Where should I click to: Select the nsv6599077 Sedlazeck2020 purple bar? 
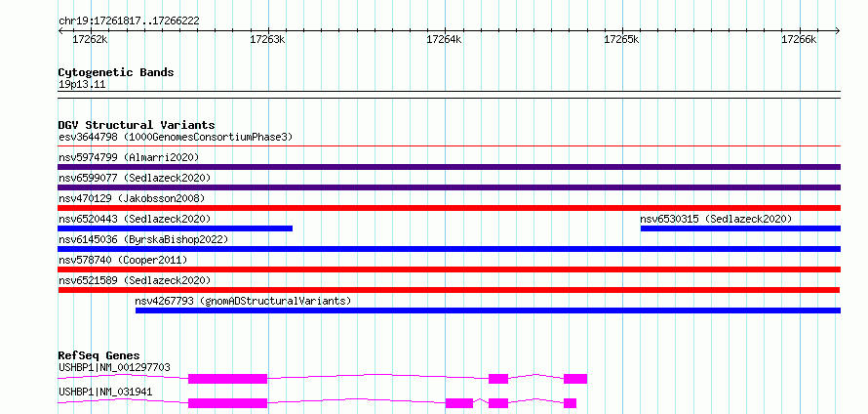pyautogui.click(x=449, y=187)
